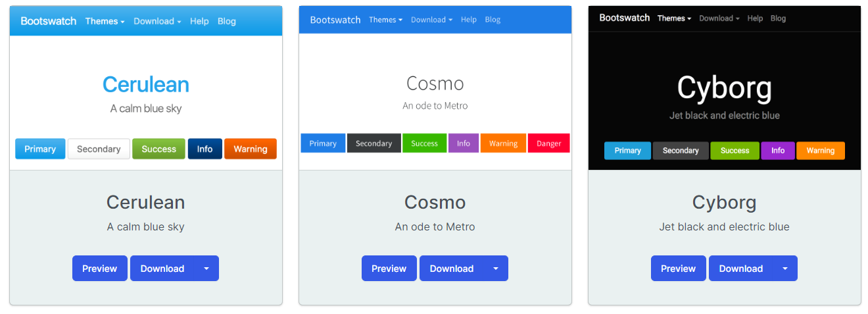Click Preview button under Cerulean
868x314 pixels.
tap(100, 269)
